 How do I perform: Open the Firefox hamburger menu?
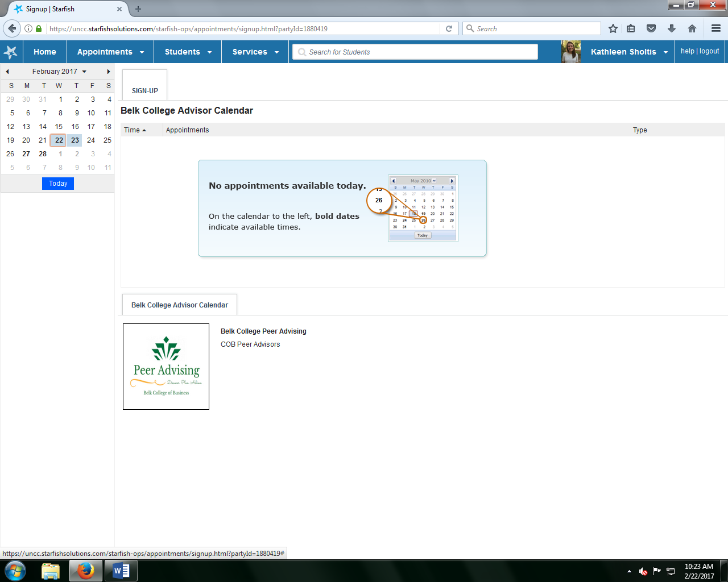click(716, 28)
